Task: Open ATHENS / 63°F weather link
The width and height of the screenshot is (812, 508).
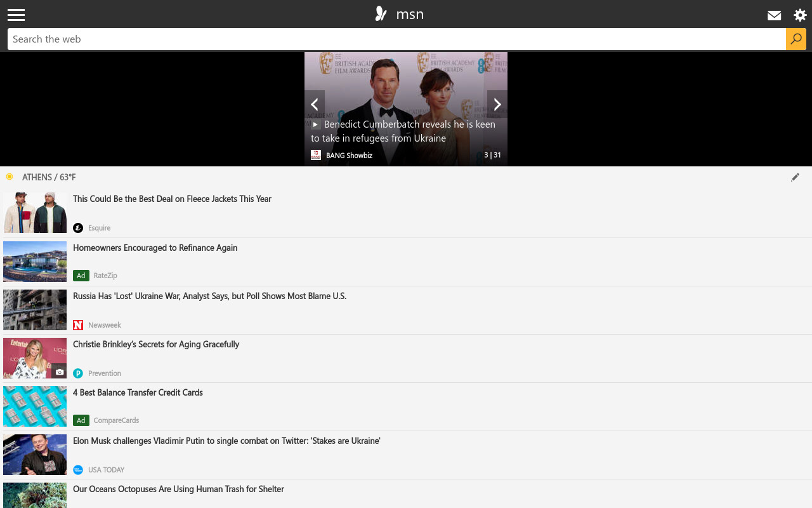Action: (49, 177)
